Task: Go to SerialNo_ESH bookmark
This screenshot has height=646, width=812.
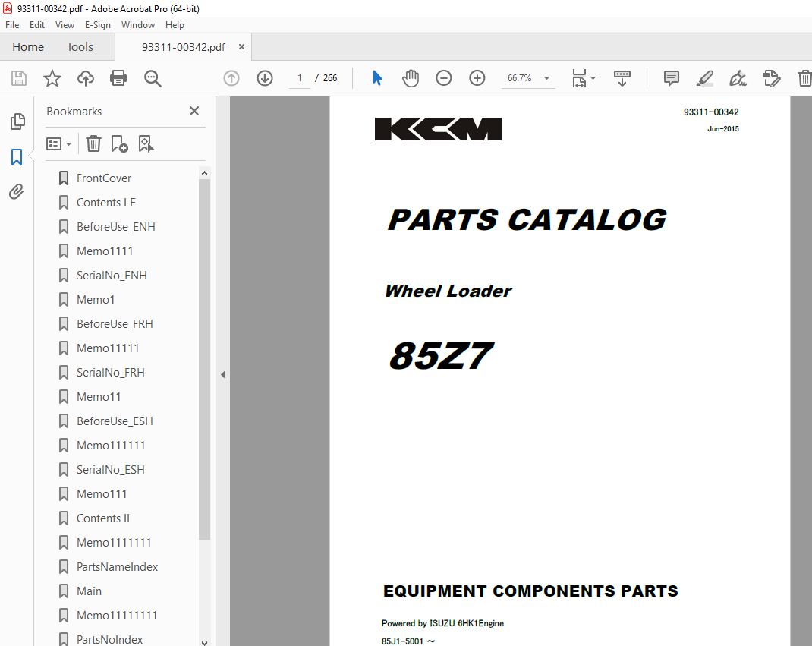Action: (x=110, y=470)
